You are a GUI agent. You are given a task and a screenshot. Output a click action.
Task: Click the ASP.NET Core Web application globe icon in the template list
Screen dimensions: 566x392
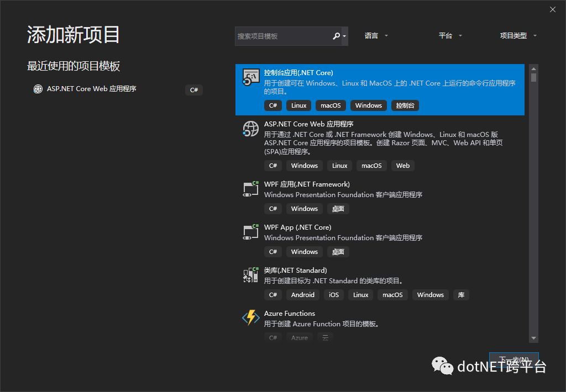pyautogui.click(x=250, y=129)
